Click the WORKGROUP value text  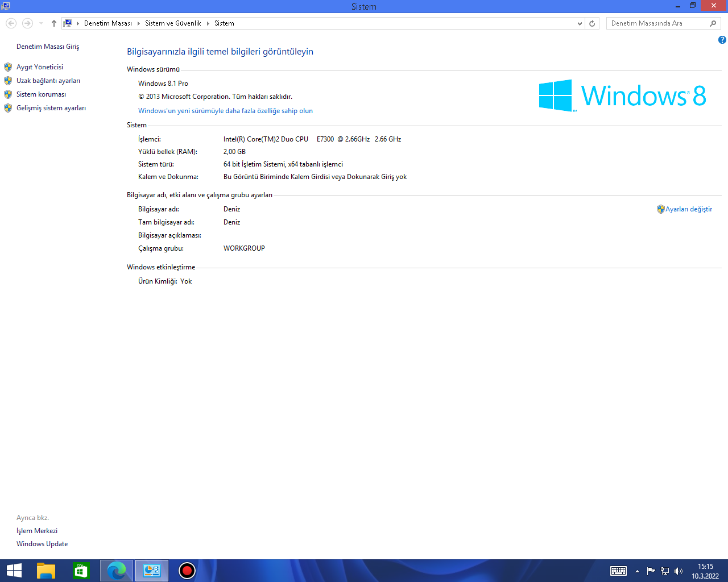(x=244, y=248)
